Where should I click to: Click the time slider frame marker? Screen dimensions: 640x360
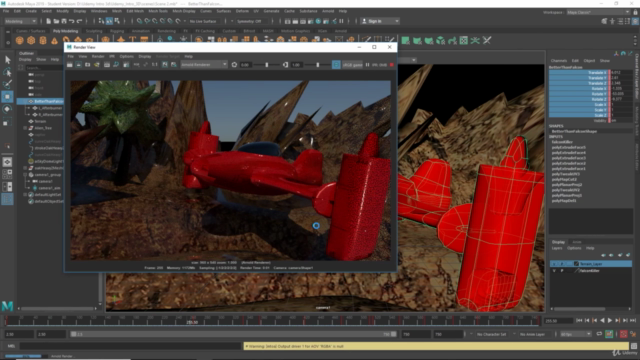tap(192, 321)
